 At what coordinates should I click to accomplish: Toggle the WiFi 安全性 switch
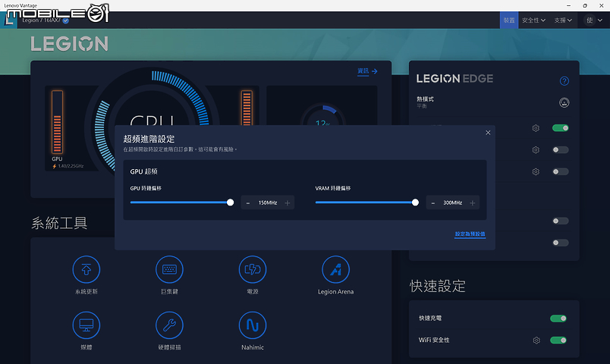[558, 340]
